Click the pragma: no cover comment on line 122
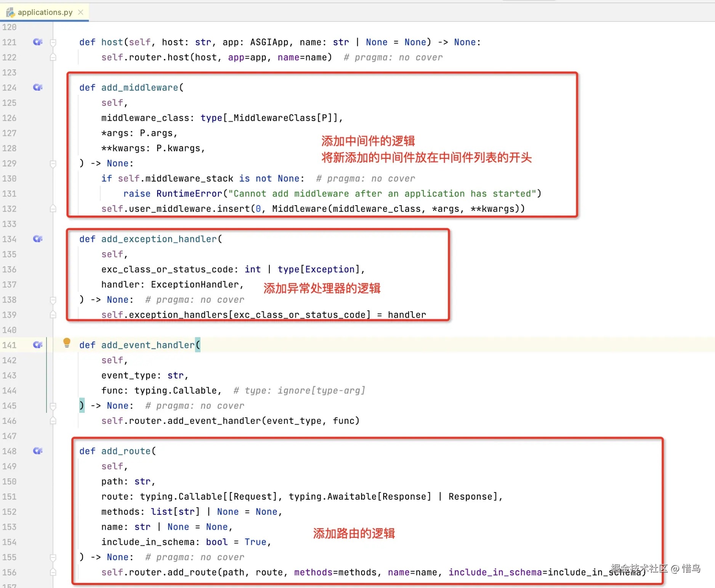The width and height of the screenshot is (715, 588). 393,58
